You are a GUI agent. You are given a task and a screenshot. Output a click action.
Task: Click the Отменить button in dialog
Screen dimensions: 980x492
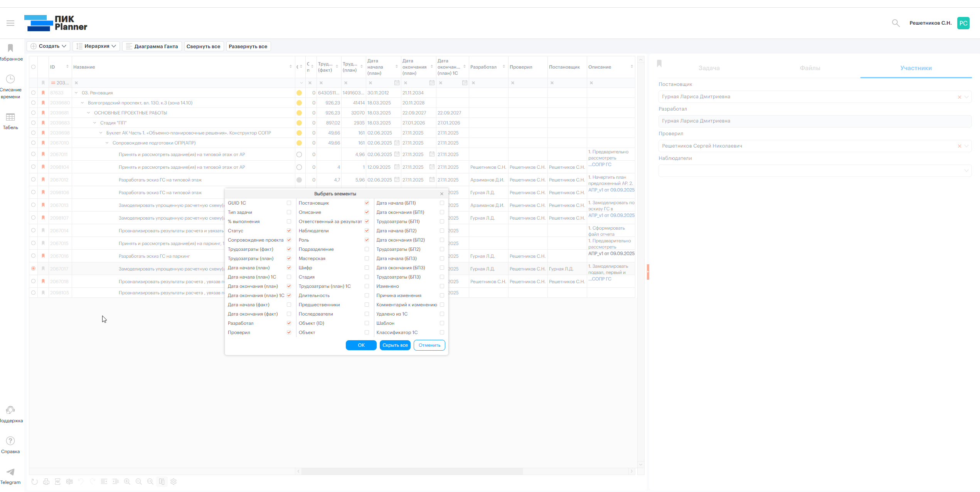tap(429, 345)
